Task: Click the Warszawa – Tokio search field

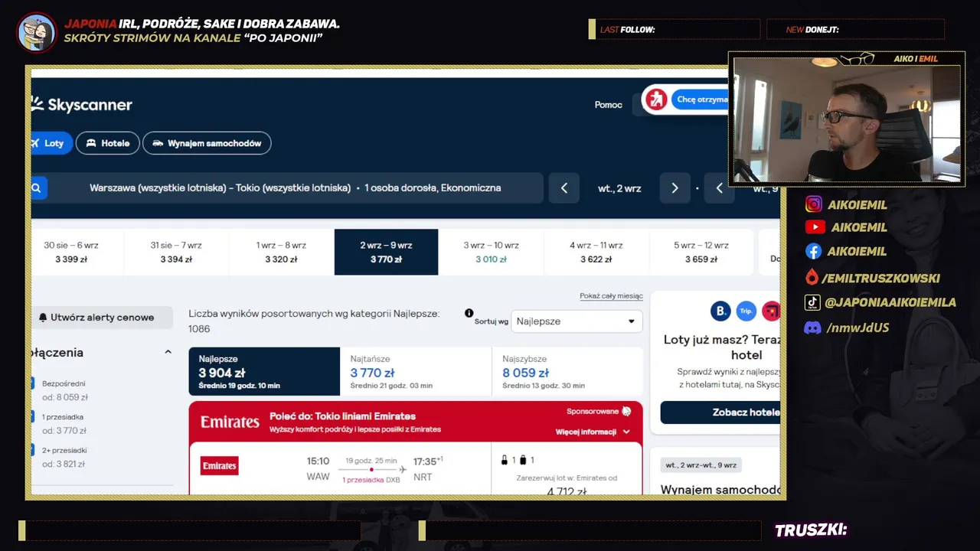Action: 296,187
